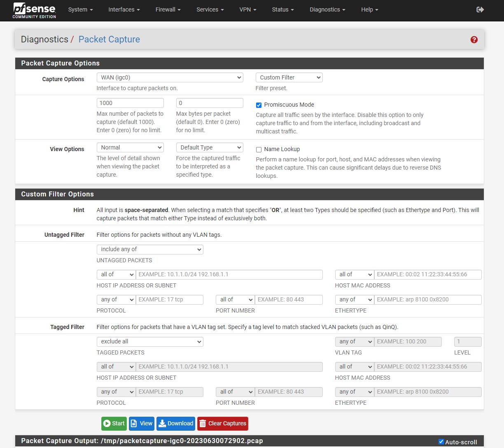This screenshot has height=448, width=504.
Task: Click the untagged Port Number input field
Action: click(289, 299)
